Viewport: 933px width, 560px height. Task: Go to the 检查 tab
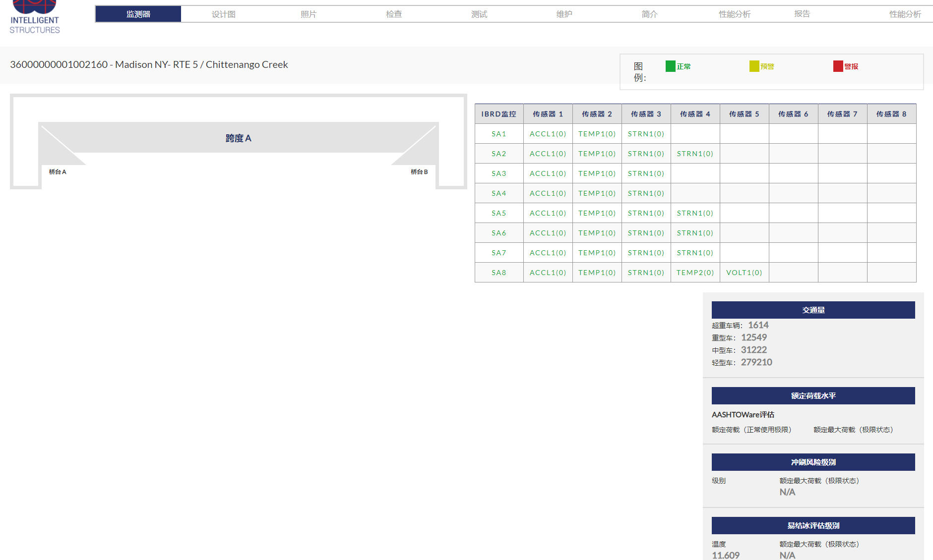[394, 14]
